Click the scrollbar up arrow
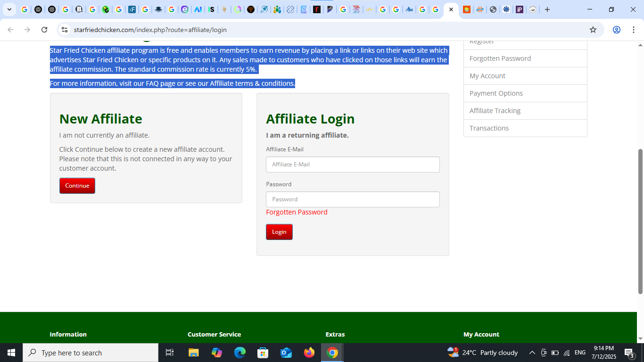 [640, 45]
